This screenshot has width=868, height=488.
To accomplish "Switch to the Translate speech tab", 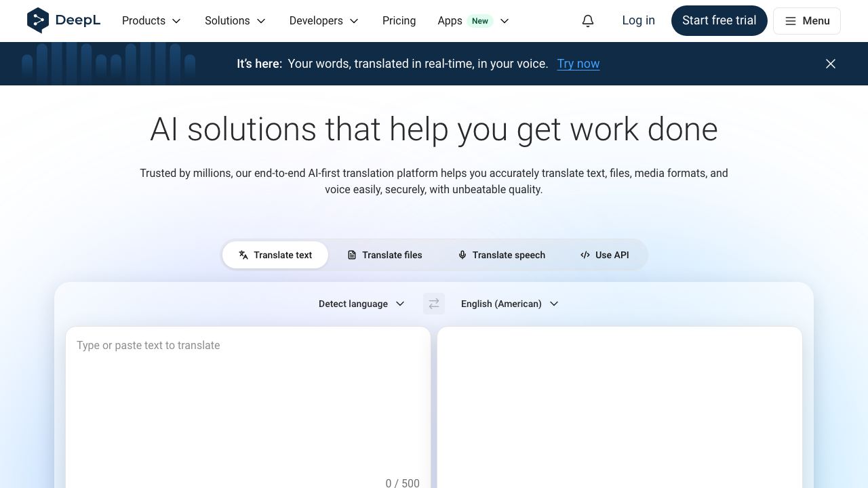I will coord(501,255).
